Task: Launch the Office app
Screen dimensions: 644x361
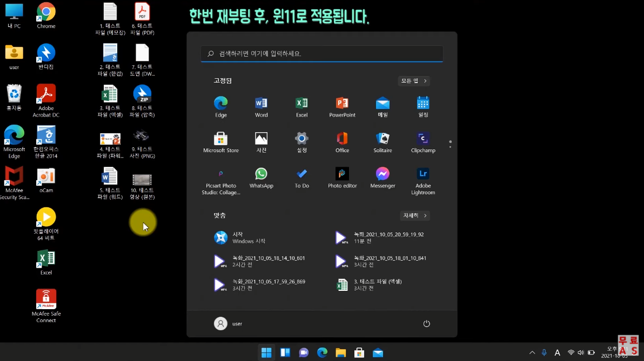Action: click(342, 142)
